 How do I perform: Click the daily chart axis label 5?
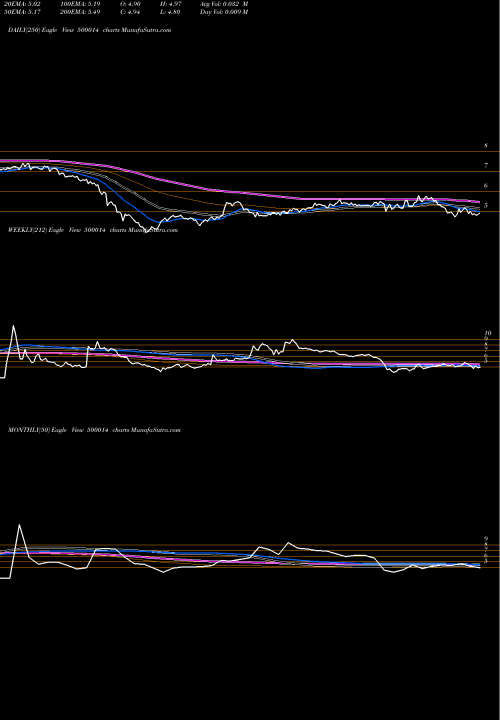pyautogui.click(x=486, y=206)
